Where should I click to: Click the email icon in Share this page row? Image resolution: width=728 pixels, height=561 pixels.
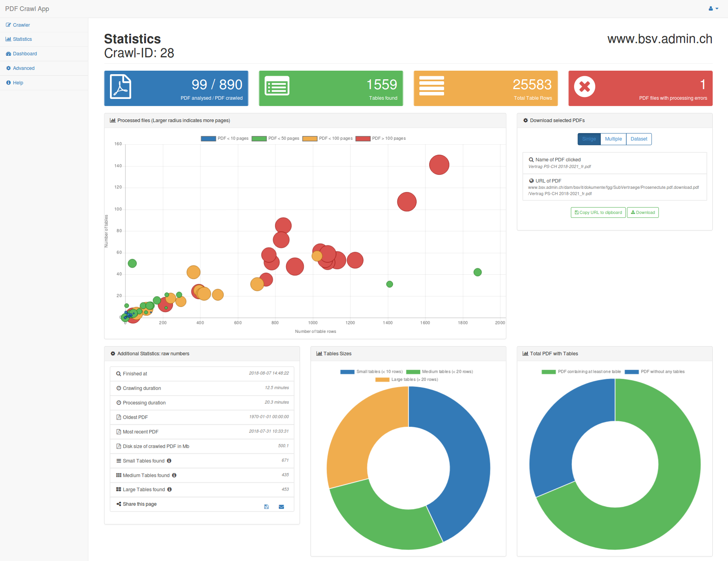pos(281,507)
